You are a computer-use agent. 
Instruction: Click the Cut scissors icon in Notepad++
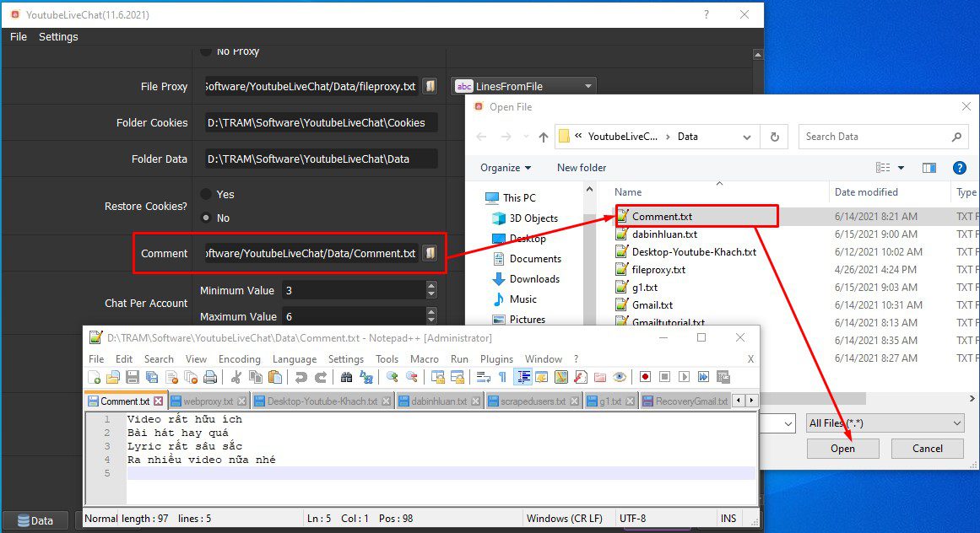point(236,377)
